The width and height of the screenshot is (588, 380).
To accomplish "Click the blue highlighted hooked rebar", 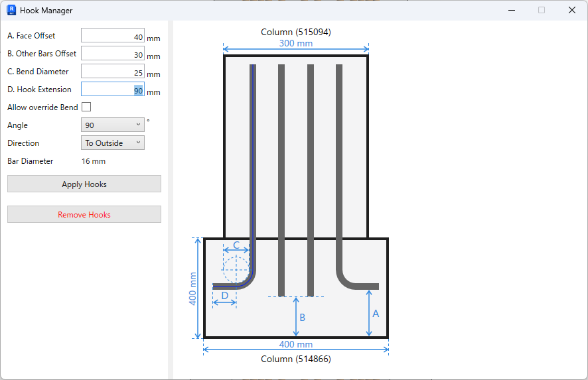I will tap(253, 168).
